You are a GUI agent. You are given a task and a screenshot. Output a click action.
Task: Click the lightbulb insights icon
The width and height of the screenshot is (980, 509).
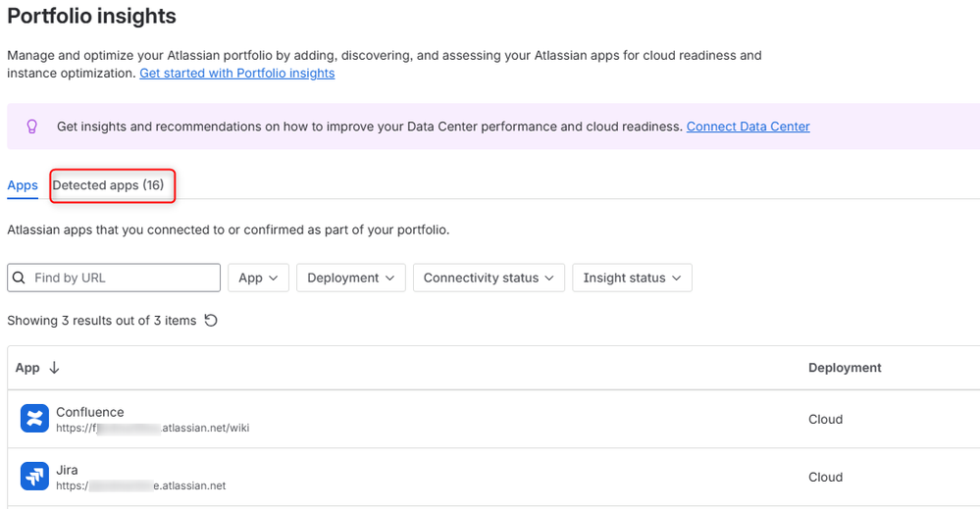point(31,127)
